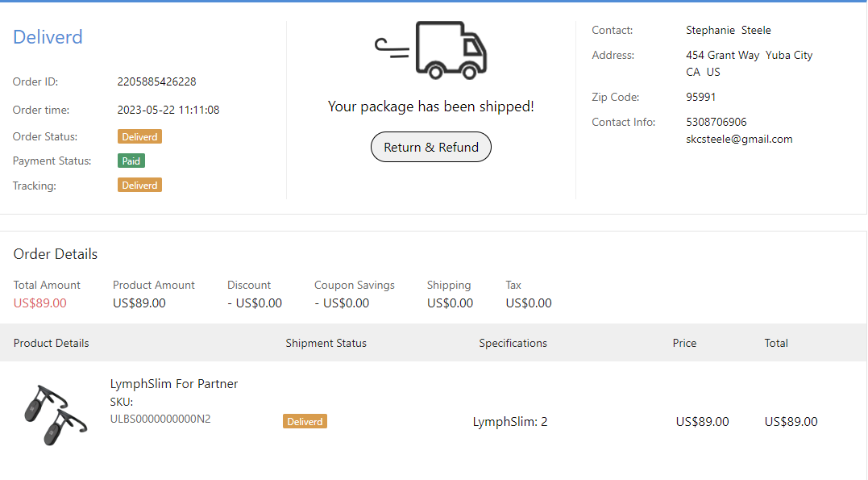Click the shipment status Deliverd badge
This screenshot has width=868, height=480.
(305, 421)
